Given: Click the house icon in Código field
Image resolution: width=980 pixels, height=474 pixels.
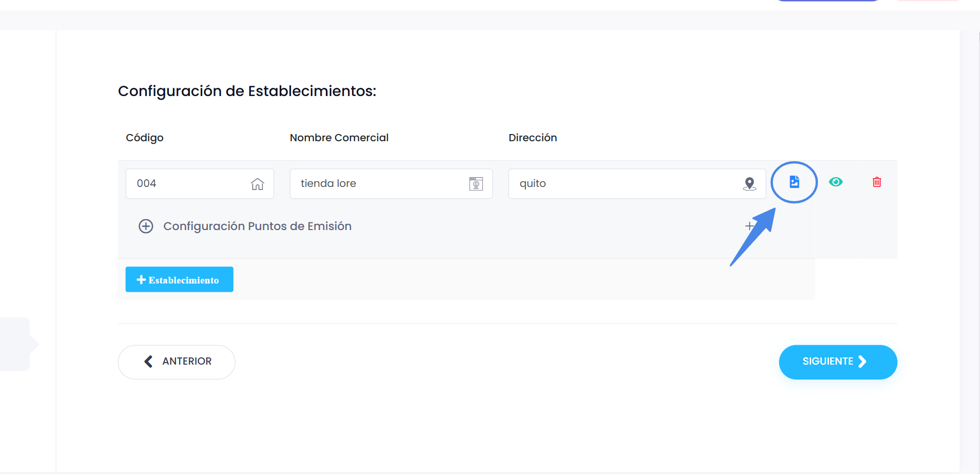Looking at the screenshot, I should (x=258, y=184).
